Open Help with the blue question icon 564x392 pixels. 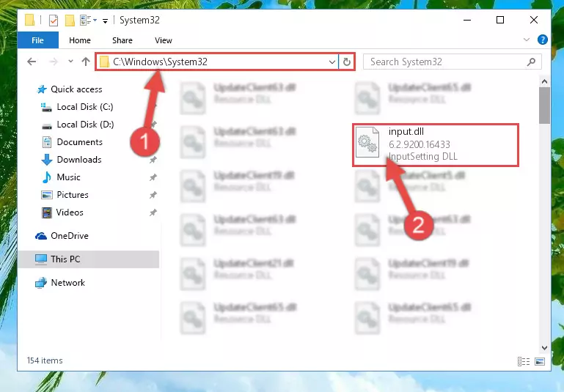[x=543, y=40]
